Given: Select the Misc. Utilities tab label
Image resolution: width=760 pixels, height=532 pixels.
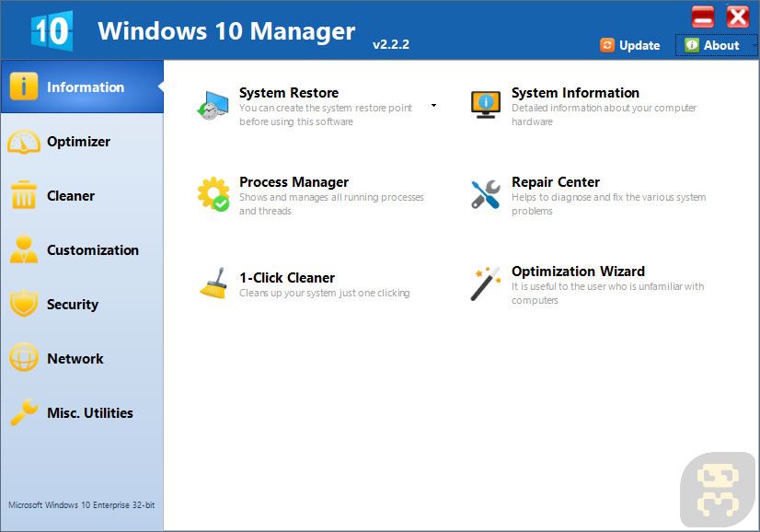Looking at the screenshot, I should 90,413.
